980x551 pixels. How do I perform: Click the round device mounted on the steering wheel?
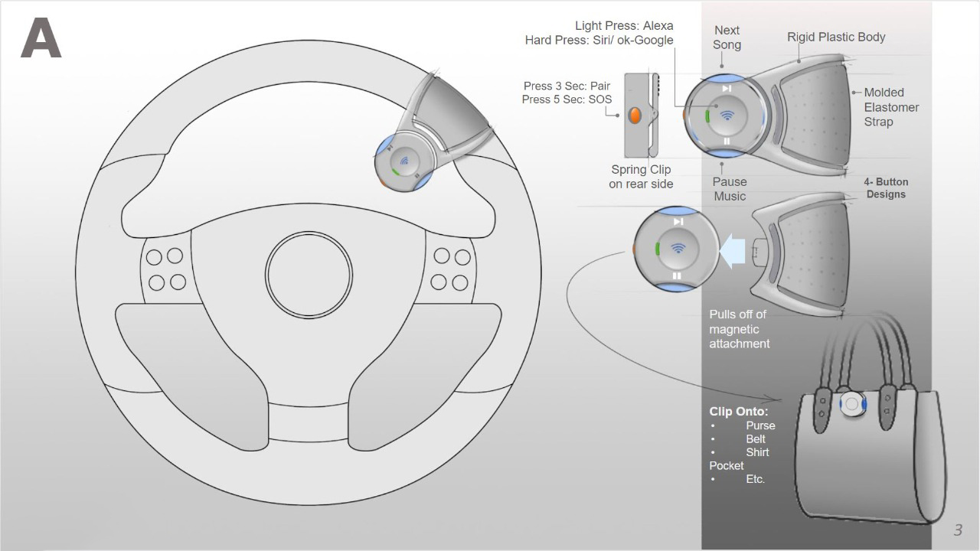[403, 161]
